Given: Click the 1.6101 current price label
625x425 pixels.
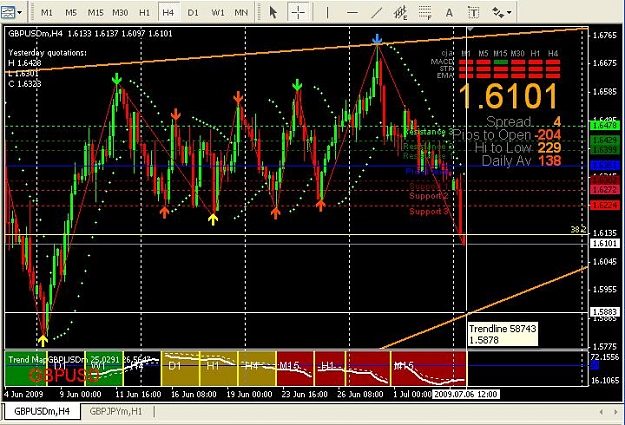Looking at the screenshot, I should pyautogui.click(x=604, y=243).
